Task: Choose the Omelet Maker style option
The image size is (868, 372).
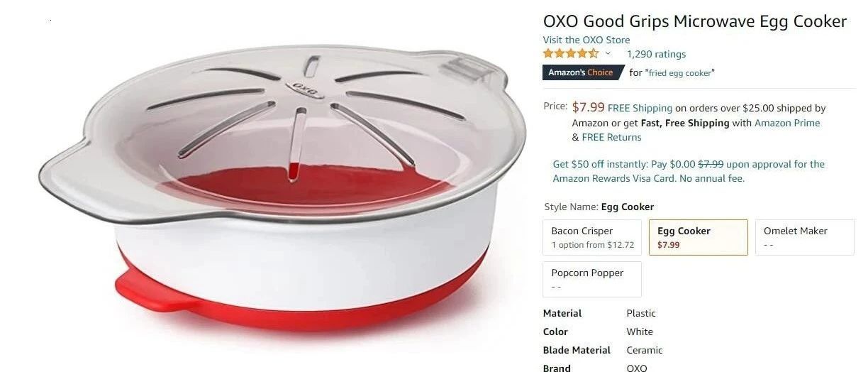Action: pos(804,237)
